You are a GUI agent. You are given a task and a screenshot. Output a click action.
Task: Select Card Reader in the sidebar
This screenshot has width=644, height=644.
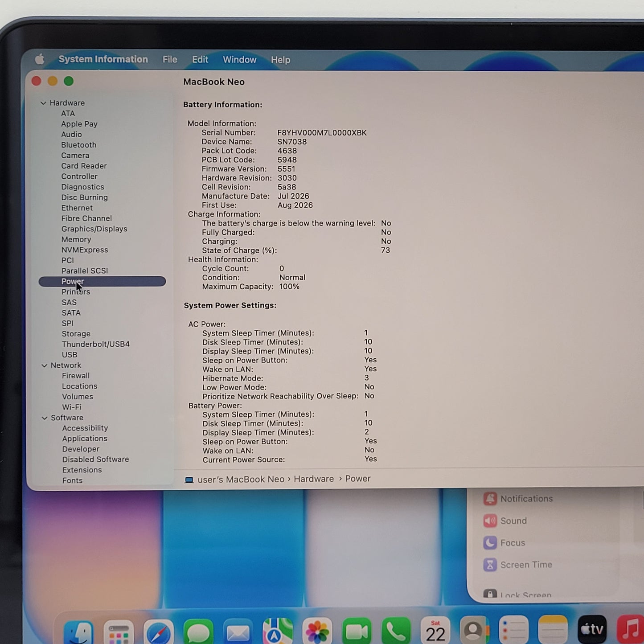(x=84, y=166)
